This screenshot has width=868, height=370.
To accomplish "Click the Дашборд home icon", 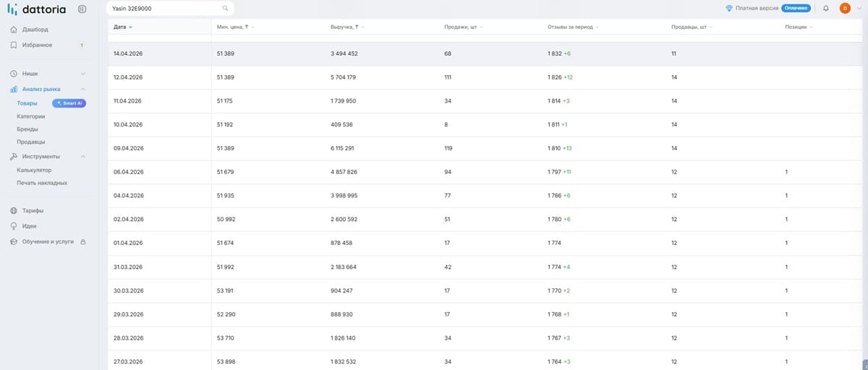I will 14,30.
